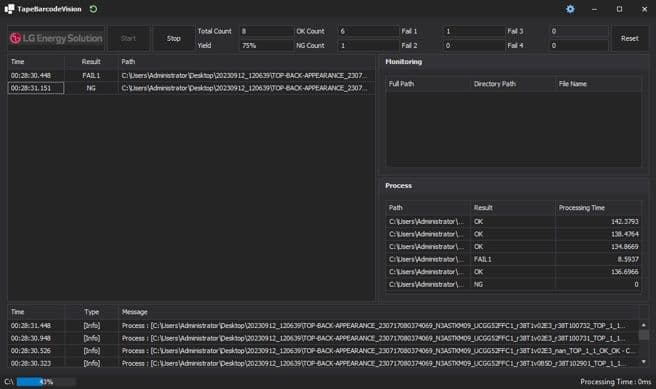
Task: Click the Fail 4 value field
Action: click(579, 46)
